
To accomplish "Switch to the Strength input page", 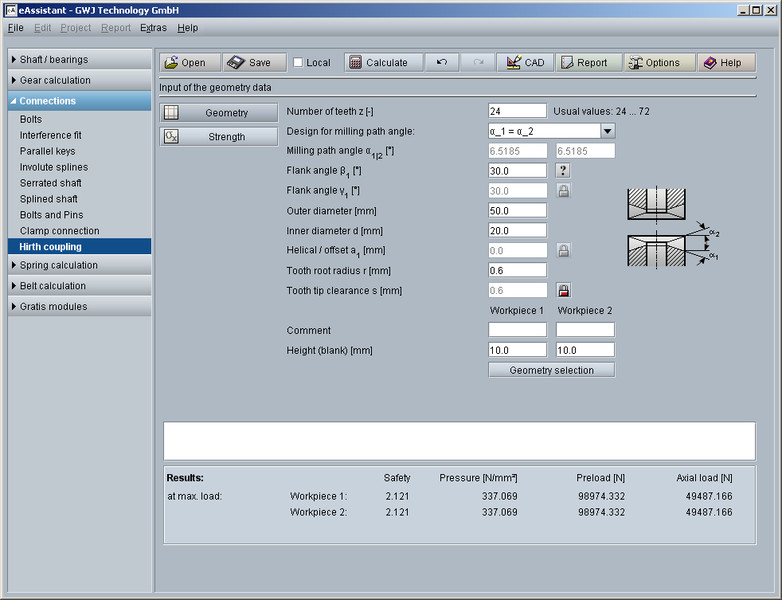I will pyautogui.click(x=219, y=137).
